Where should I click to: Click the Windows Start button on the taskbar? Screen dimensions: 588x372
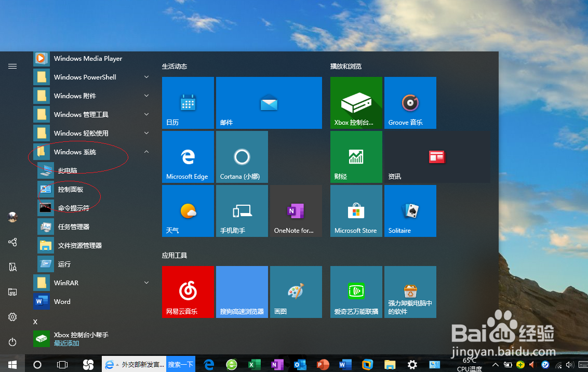click(12, 364)
